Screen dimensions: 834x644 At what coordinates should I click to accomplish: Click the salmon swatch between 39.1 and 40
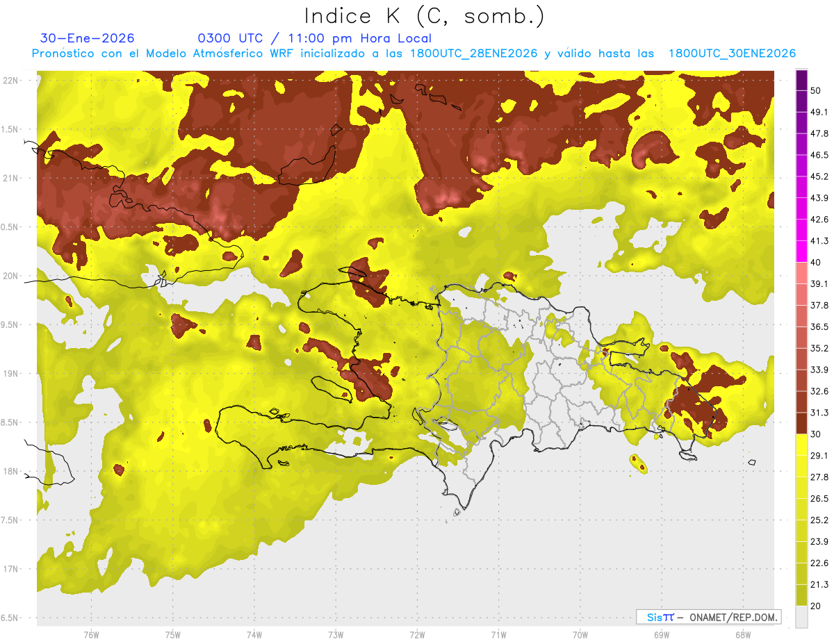pyautogui.click(x=801, y=273)
